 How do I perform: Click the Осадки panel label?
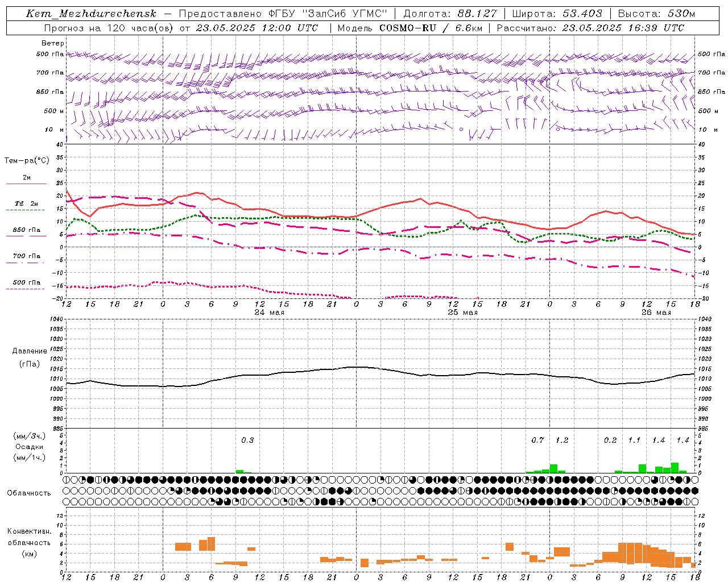[30, 447]
